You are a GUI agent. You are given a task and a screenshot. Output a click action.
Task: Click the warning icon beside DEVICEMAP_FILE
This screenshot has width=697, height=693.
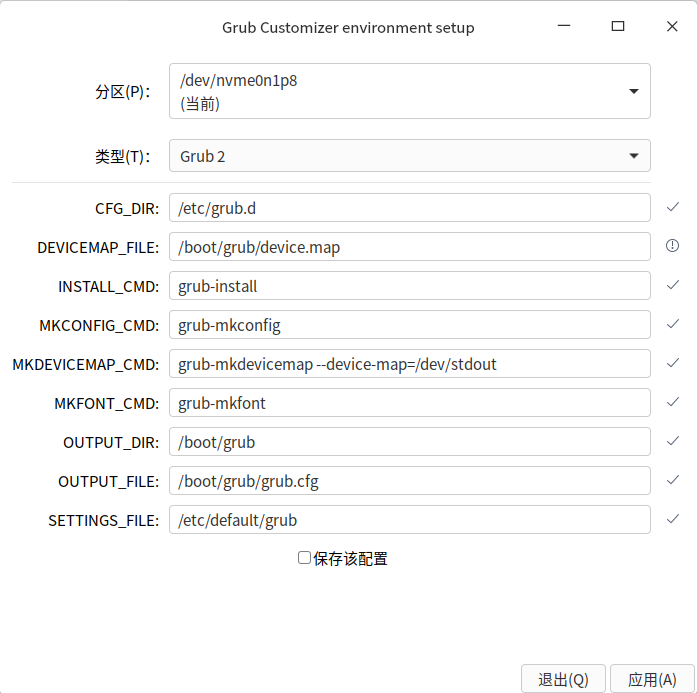(673, 246)
